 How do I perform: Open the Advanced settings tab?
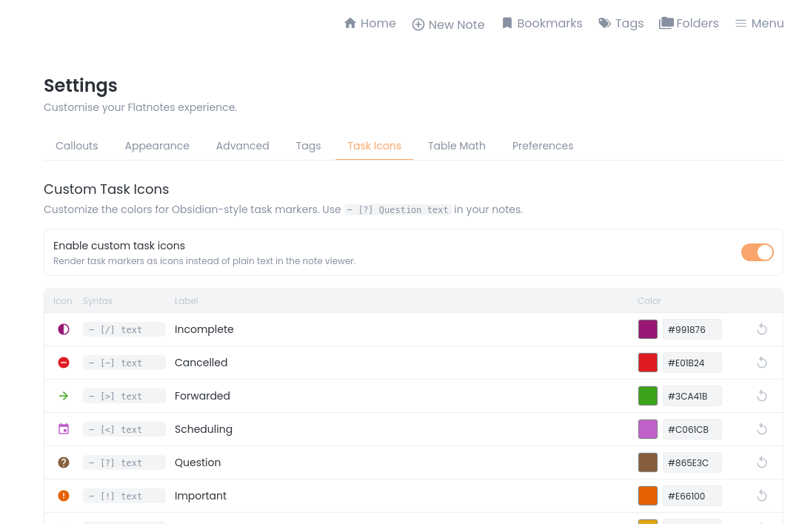click(x=243, y=146)
